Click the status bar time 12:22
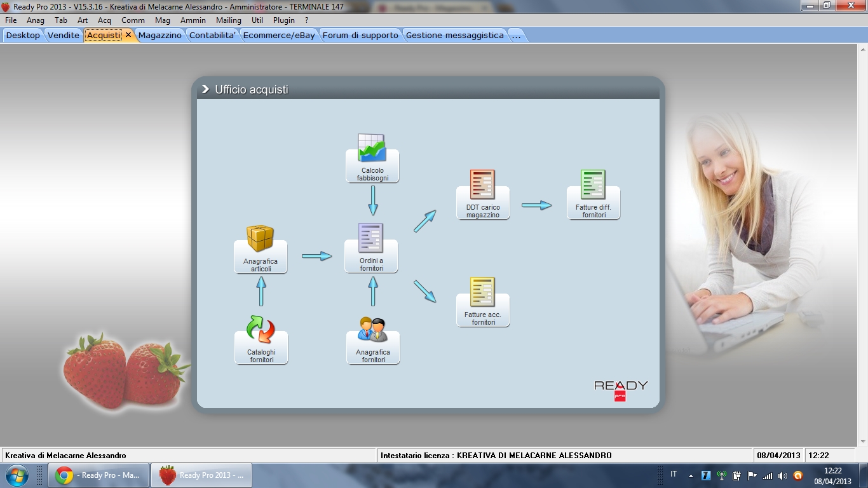Viewport: 868px width, 488px height. point(819,456)
